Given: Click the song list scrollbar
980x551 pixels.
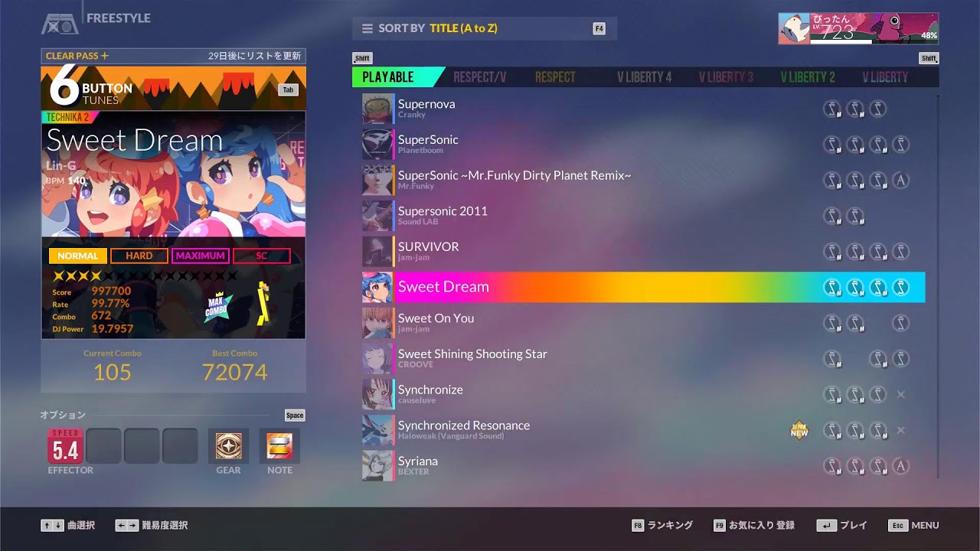Looking at the screenshot, I should [938, 287].
